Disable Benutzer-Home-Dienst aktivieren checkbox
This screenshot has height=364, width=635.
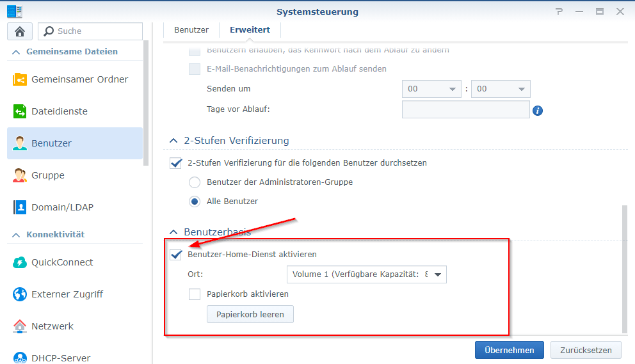point(176,255)
